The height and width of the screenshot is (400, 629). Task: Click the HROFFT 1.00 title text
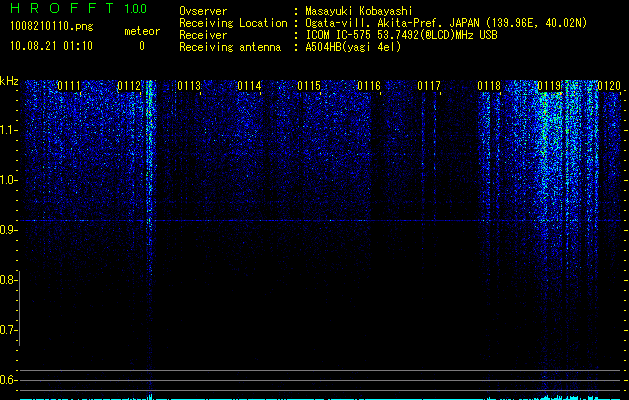coord(78,8)
